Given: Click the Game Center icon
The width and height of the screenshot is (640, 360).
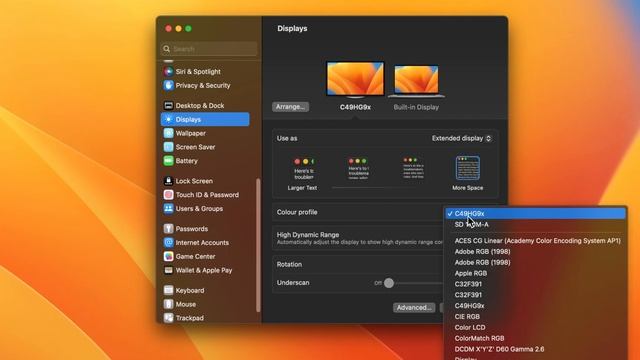Looking at the screenshot, I should pos(168,256).
